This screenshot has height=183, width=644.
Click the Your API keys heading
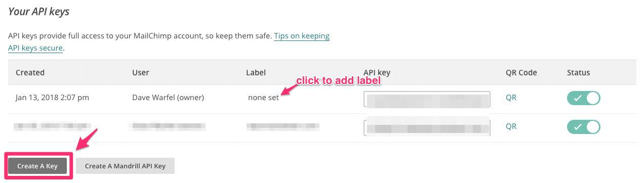[39, 11]
